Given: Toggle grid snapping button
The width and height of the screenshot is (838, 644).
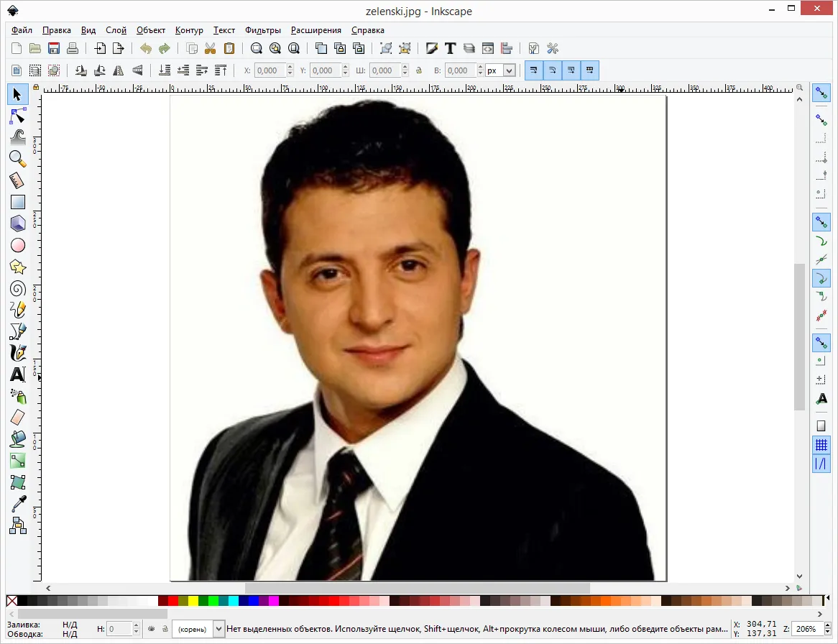Looking at the screenshot, I should (x=821, y=445).
